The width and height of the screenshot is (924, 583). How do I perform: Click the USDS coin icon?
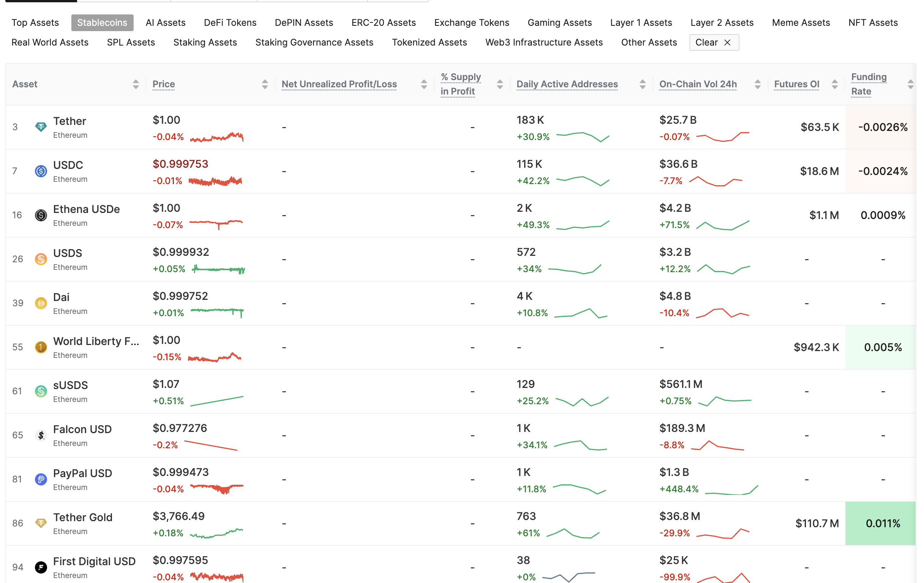41,259
